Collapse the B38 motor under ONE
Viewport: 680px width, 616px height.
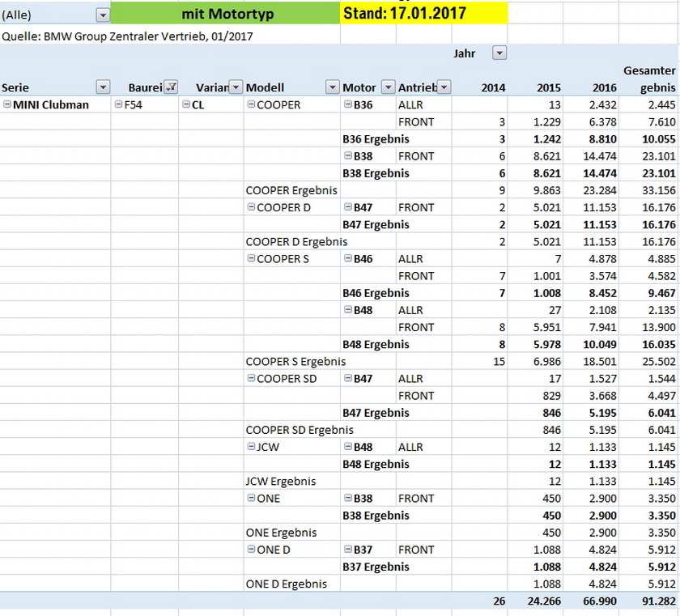(348, 498)
